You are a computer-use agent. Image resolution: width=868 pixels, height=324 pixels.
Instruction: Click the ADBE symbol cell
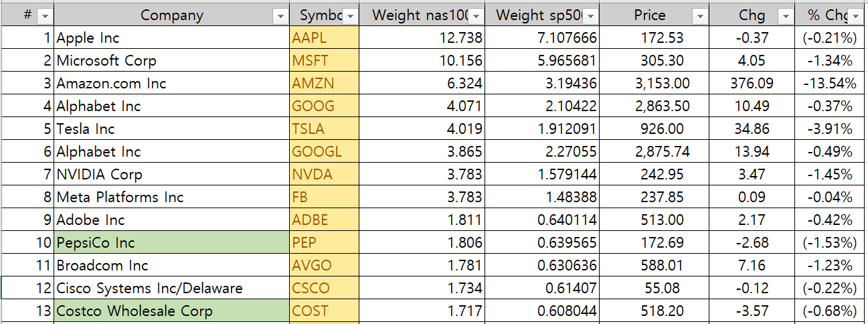point(325,220)
